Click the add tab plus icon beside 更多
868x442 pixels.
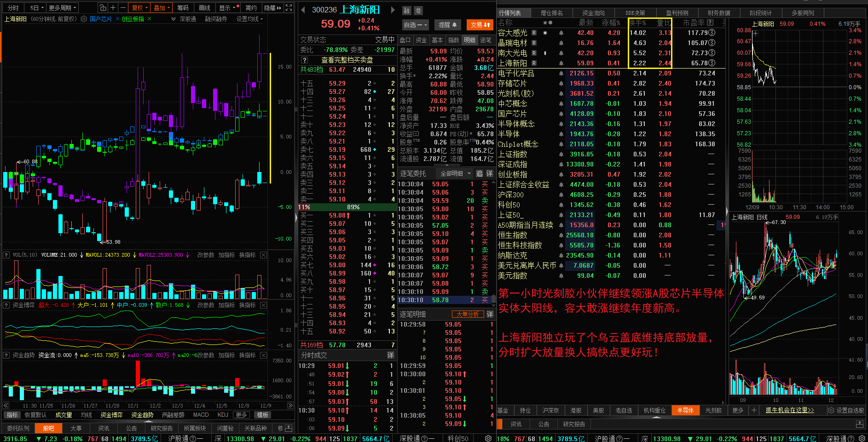pyautogui.click(x=754, y=410)
